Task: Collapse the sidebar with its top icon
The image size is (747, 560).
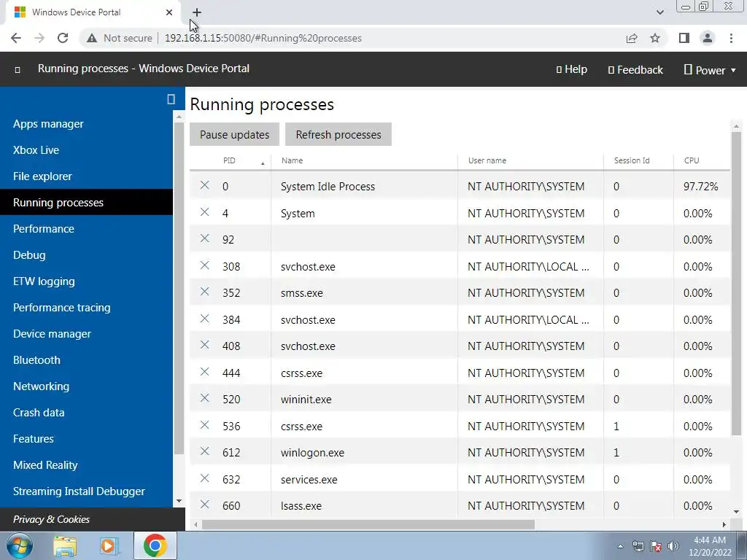Action: [171, 99]
